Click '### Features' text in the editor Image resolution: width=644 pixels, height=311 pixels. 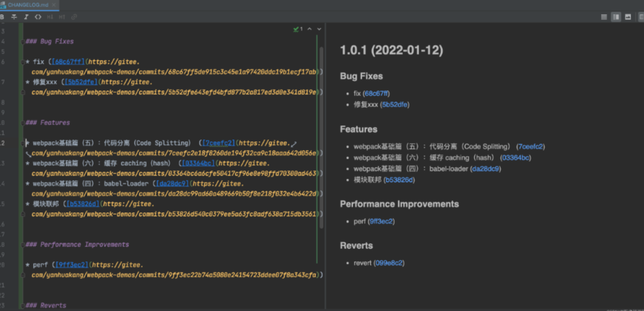[48, 123]
